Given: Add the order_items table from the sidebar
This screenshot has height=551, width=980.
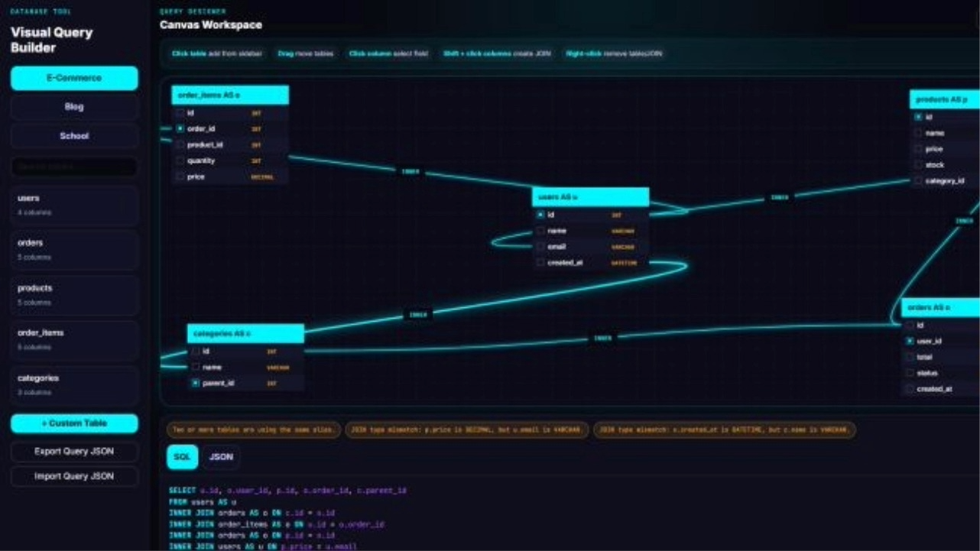Looking at the screenshot, I should (74, 340).
